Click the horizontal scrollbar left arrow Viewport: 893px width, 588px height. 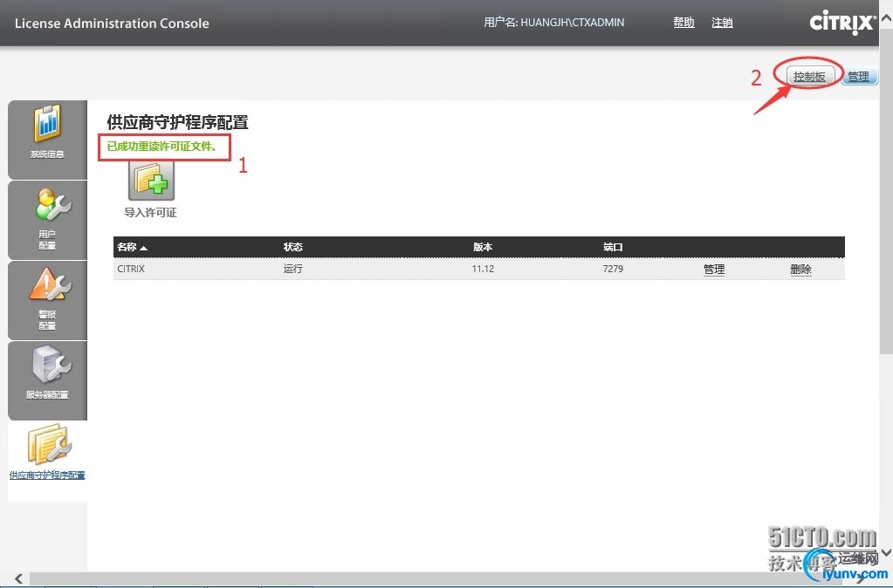pyautogui.click(x=19, y=579)
